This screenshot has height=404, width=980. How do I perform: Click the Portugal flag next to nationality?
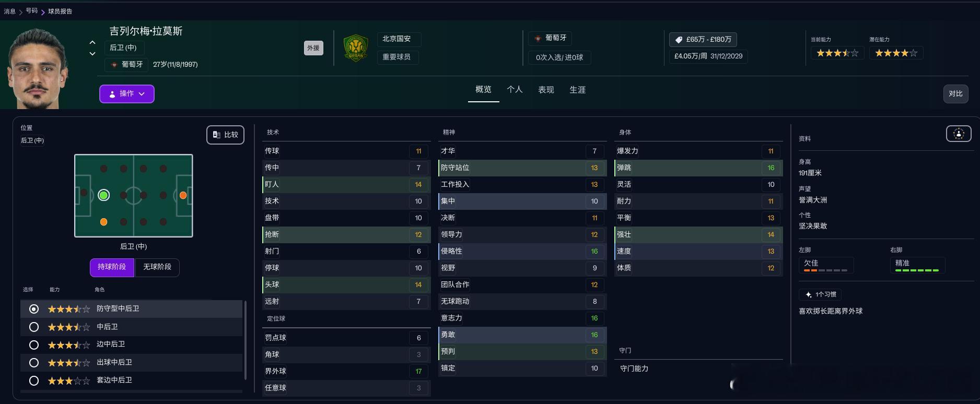[x=114, y=65]
